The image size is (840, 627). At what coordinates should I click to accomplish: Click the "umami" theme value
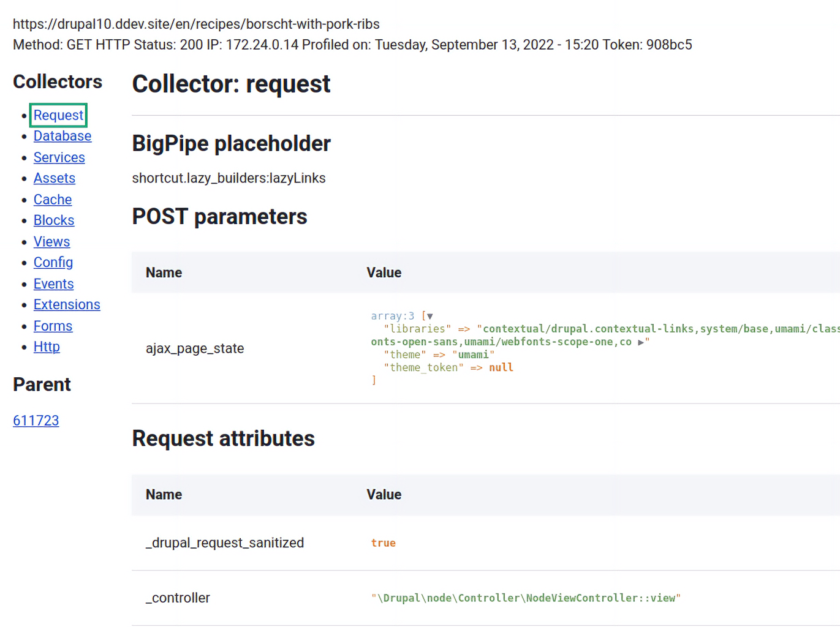pos(473,355)
